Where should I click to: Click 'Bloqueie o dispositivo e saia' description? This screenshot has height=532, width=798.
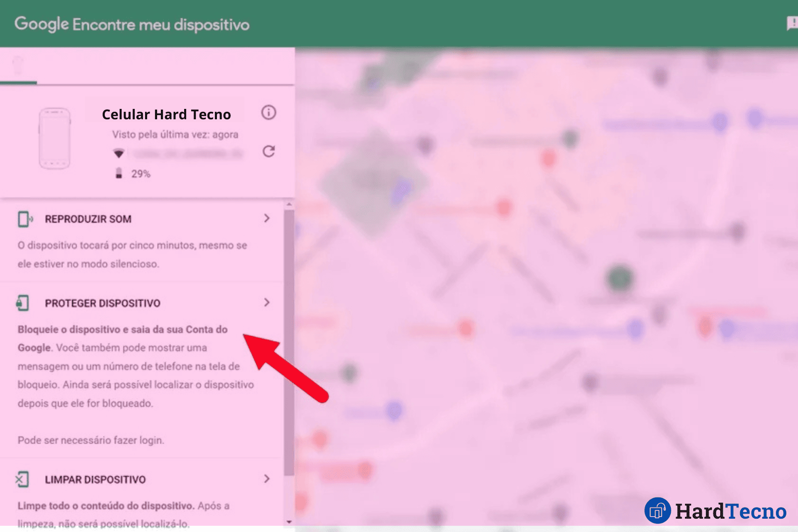123,338
